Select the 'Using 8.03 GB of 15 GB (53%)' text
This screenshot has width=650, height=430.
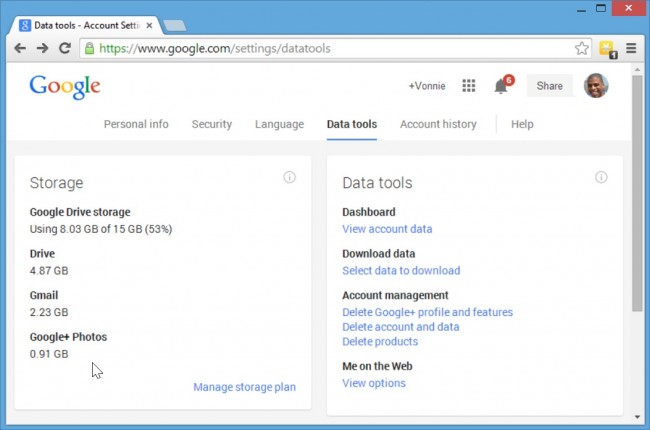pos(101,229)
